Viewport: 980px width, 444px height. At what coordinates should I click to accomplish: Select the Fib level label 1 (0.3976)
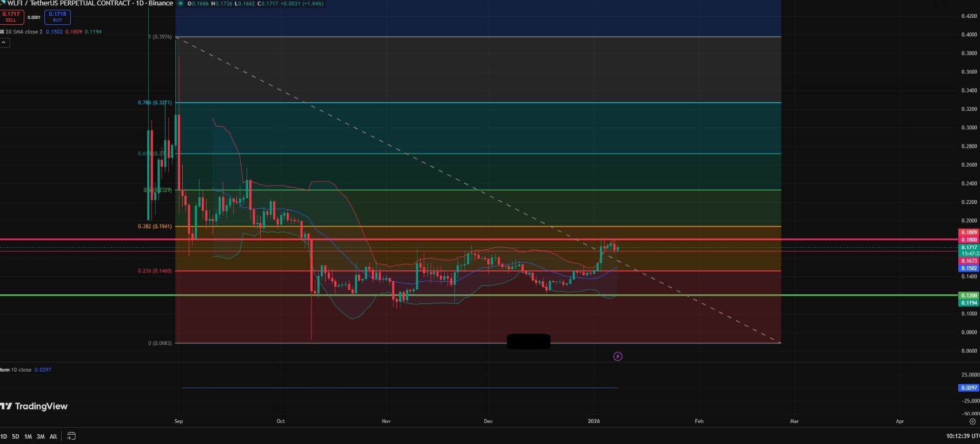(160, 37)
